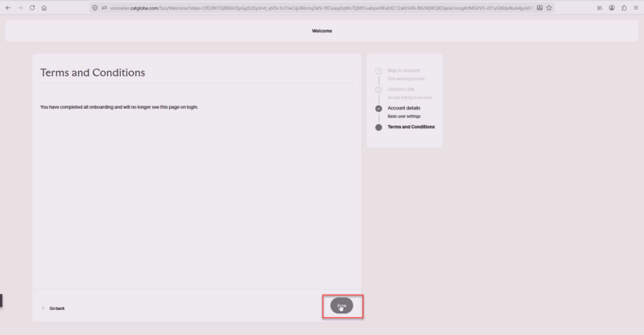Image resolution: width=644 pixels, height=335 pixels.
Task: Open the browser home page icon
Action: click(44, 8)
